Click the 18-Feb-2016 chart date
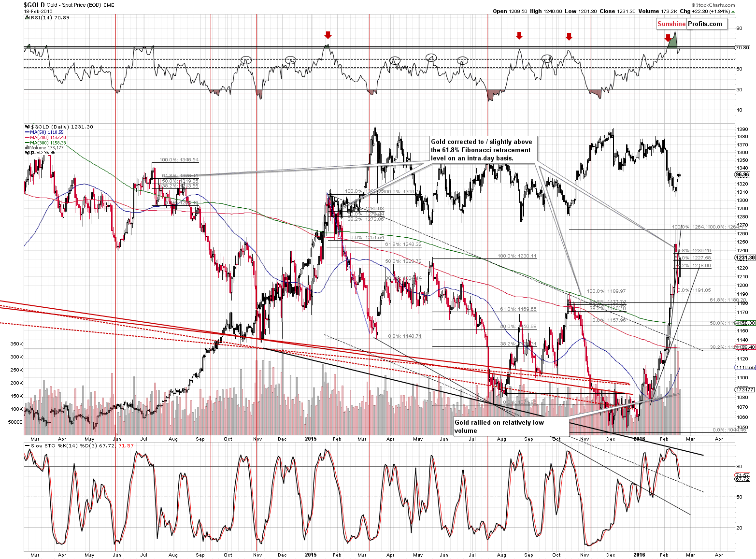756x559 pixels. (38, 11)
